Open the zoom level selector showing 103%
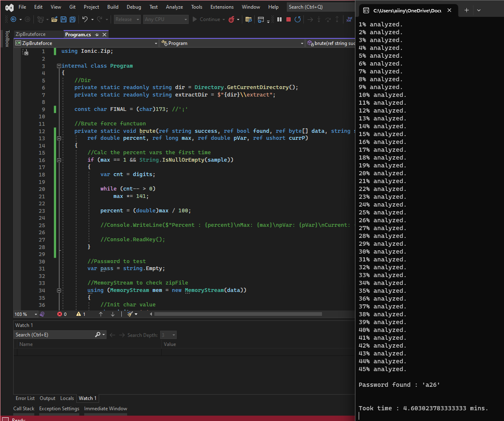 click(25, 314)
